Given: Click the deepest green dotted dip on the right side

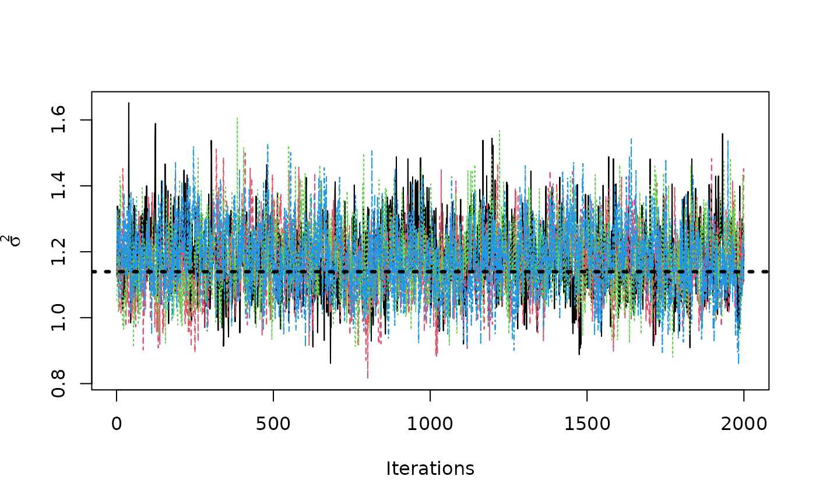Looking at the screenshot, I should (x=673, y=357).
